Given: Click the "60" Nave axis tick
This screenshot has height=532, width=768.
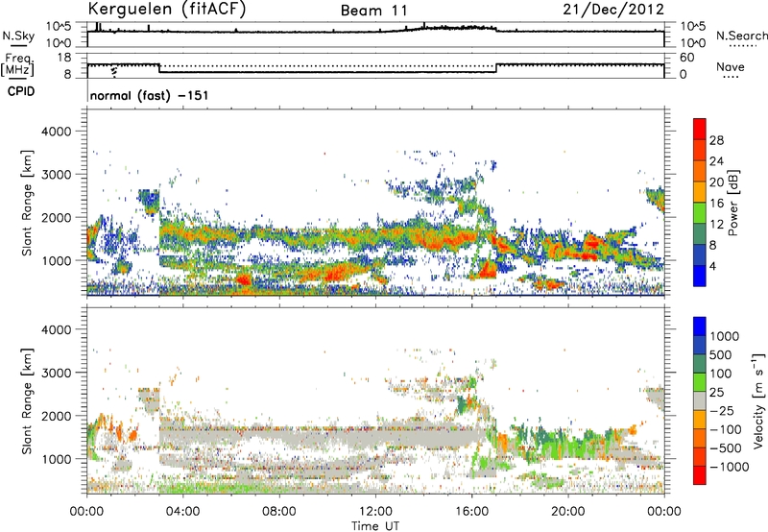Looking at the screenshot, I should coord(687,58).
